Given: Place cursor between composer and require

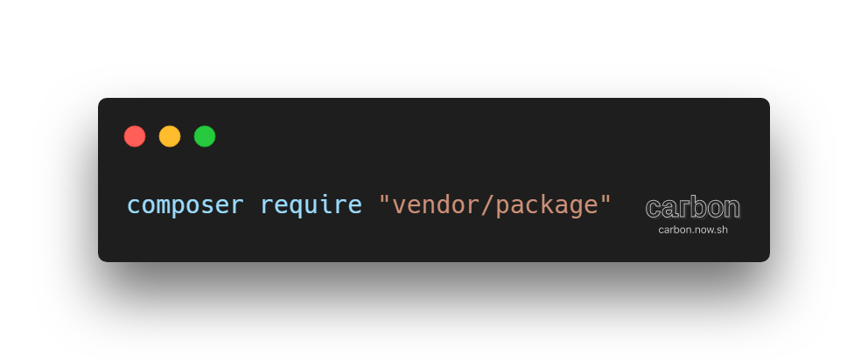Looking at the screenshot, I should pyautogui.click(x=252, y=205).
